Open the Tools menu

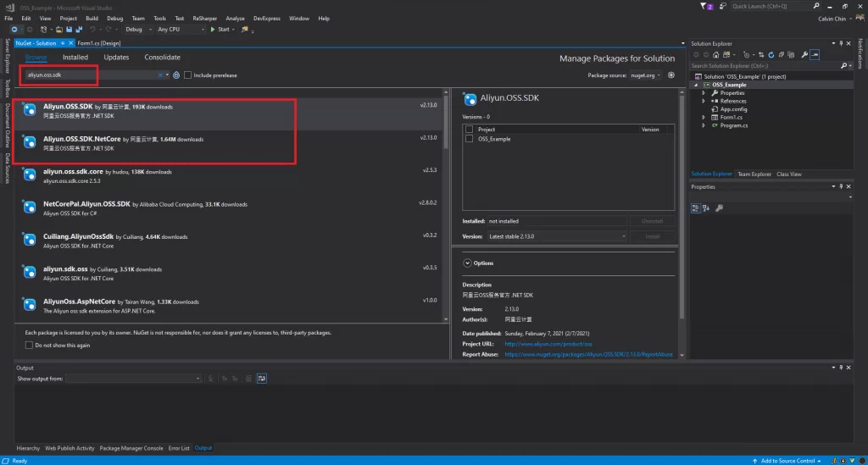159,19
